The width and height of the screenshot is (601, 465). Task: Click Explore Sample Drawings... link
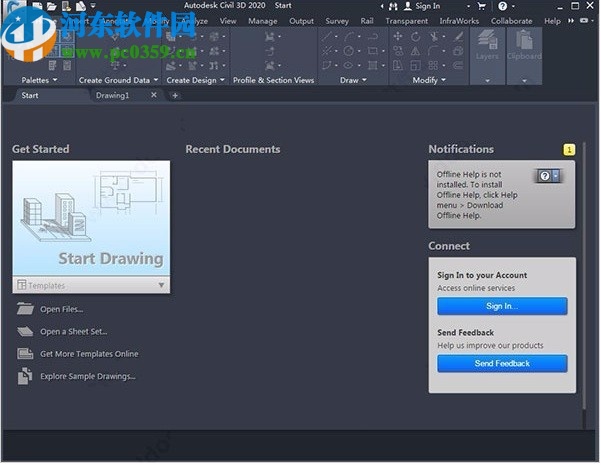88,376
